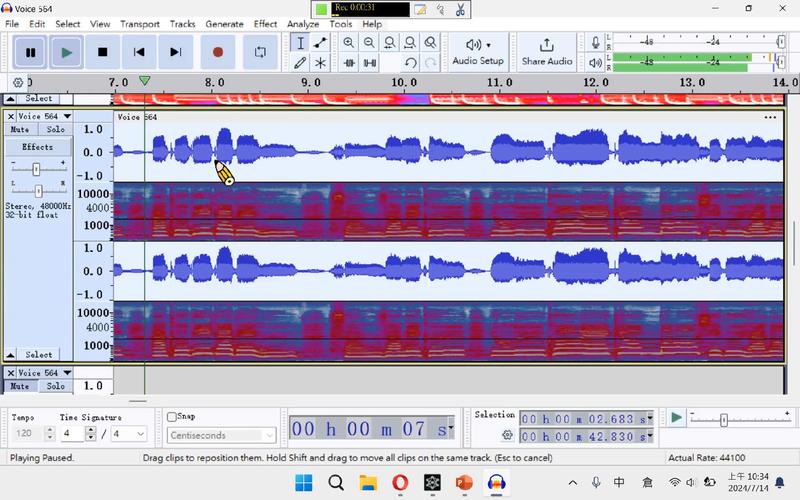Open Effects for Voice 564 track
The image size is (800, 500).
38,147
